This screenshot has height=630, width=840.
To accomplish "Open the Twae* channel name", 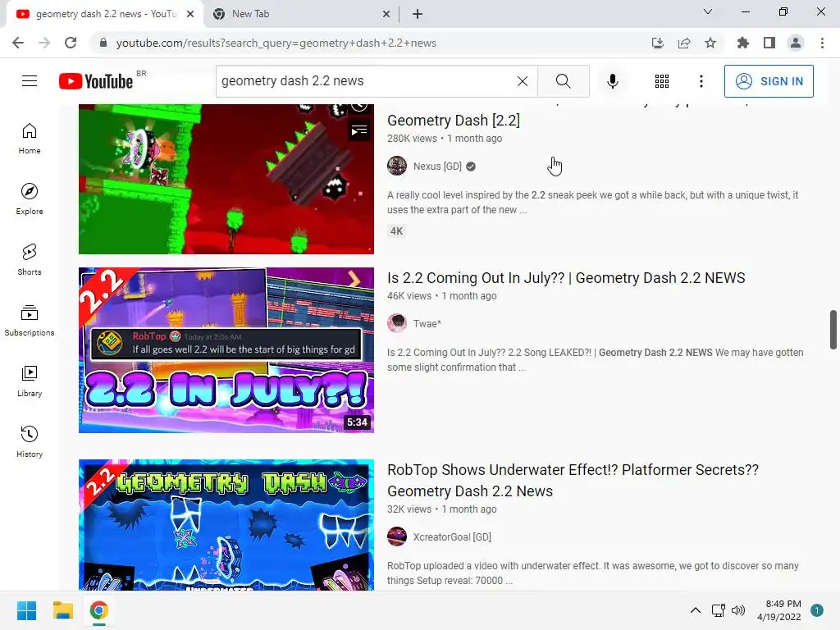I will [427, 323].
